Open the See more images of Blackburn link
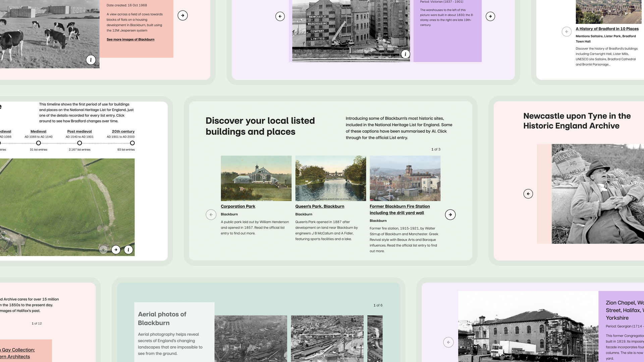Viewport: 644px width, 362px height. pos(130,39)
